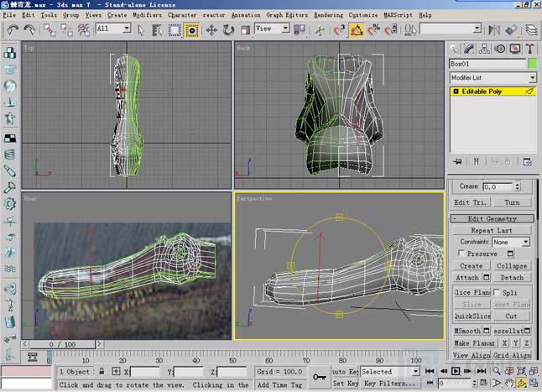Screen dimensions: 542x392
Task: Click the Collapse button
Action: tap(512, 266)
